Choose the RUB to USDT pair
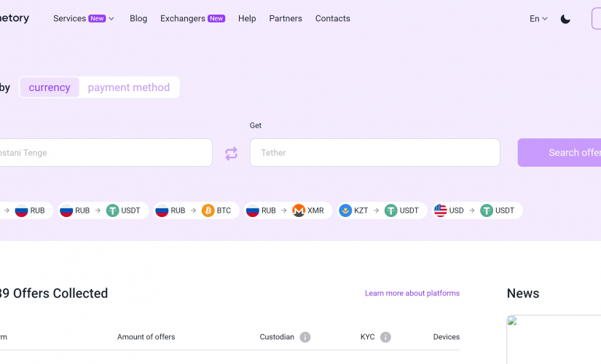 [103, 210]
